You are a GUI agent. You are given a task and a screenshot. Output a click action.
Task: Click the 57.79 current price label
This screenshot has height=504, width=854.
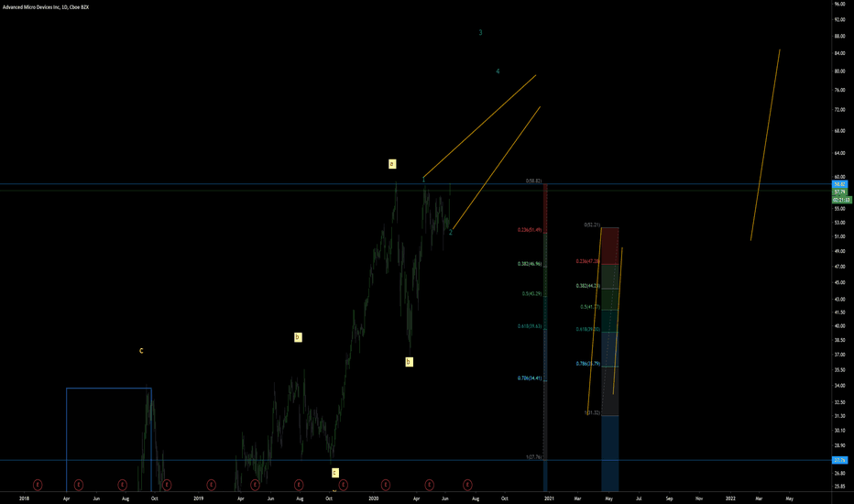click(x=840, y=192)
